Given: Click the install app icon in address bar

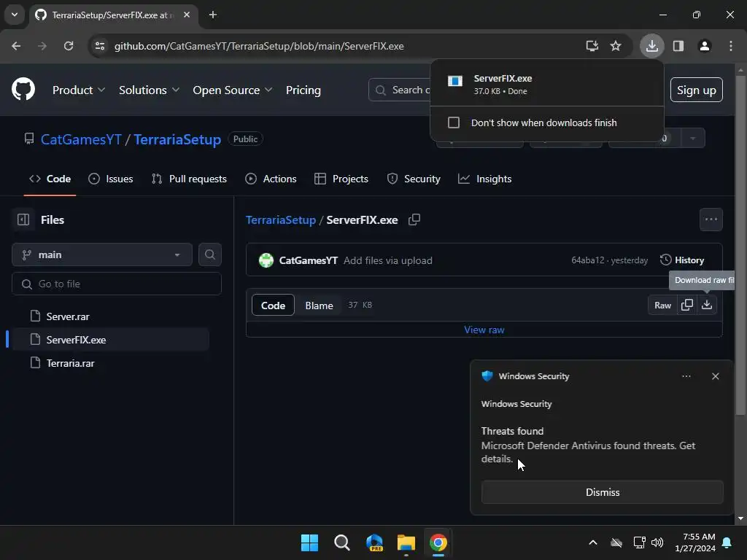Looking at the screenshot, I should [x=592, y=46].
